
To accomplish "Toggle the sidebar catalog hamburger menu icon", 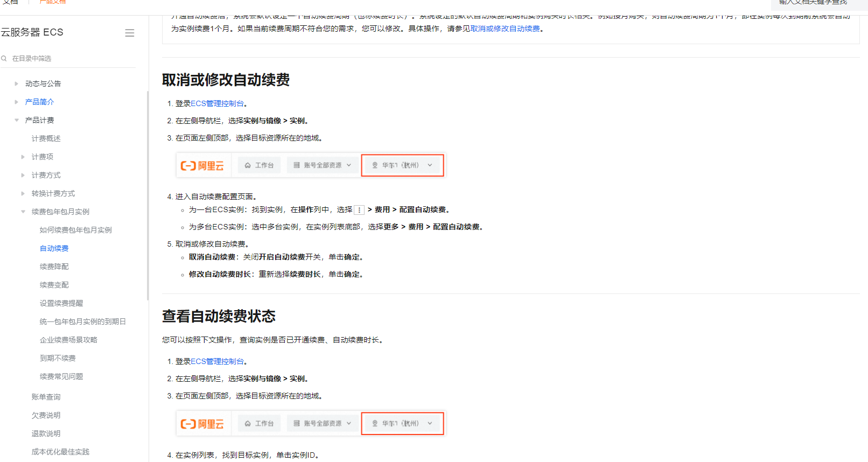I will coord(130,33).
